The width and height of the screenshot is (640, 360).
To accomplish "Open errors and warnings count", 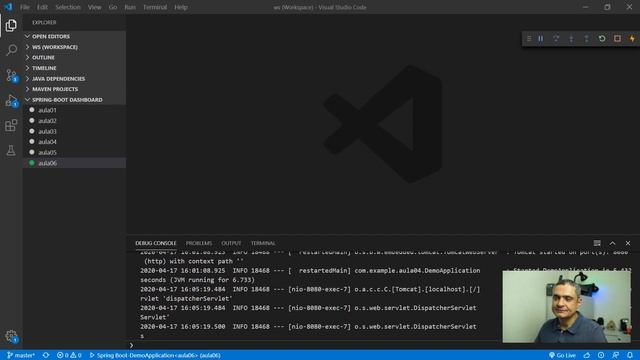I will [69, 356].
